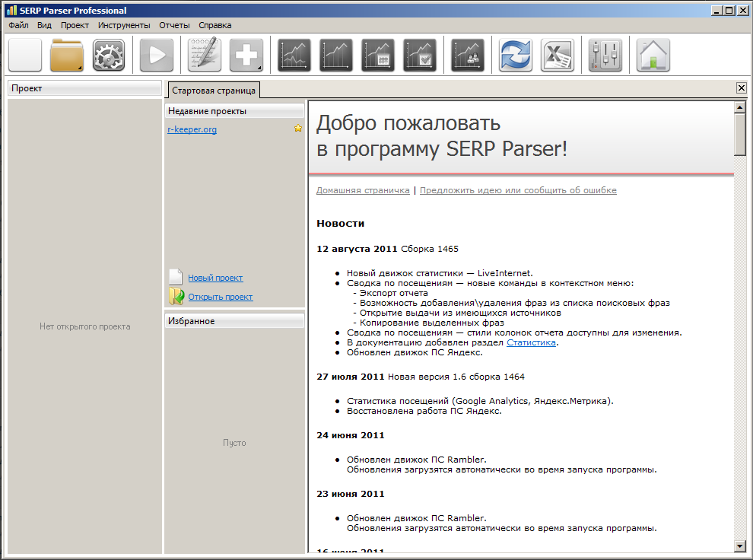Screen dimensions: 753x560
Task: Click 'Обновлен движок ПС Яндекс.' line
Action: (415, 352)
